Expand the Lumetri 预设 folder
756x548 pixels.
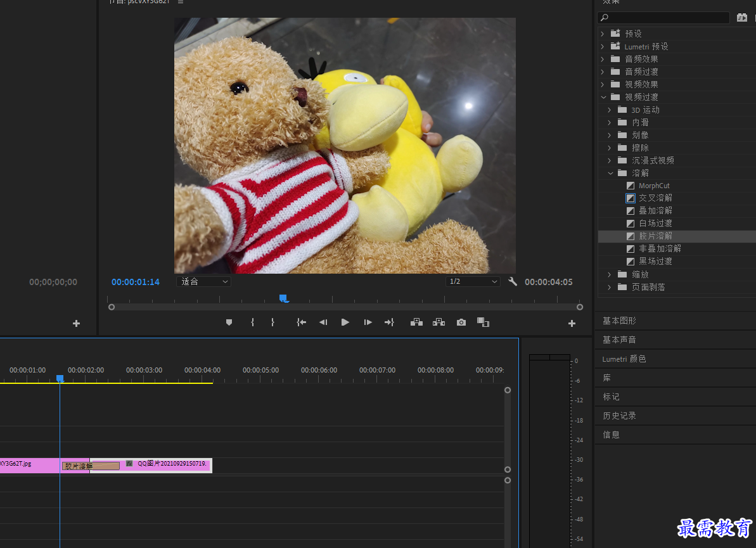coord(603,47)
